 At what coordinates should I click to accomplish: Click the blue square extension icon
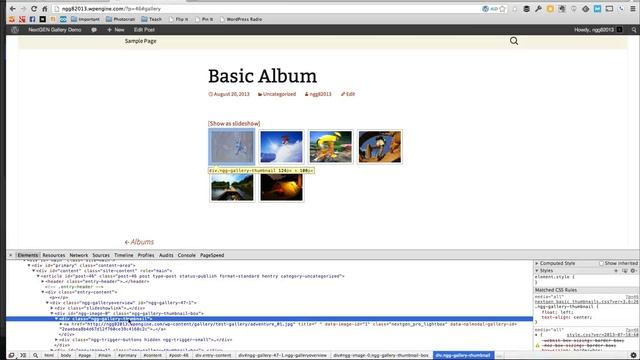pyautogui.click(x=598, y=9)
